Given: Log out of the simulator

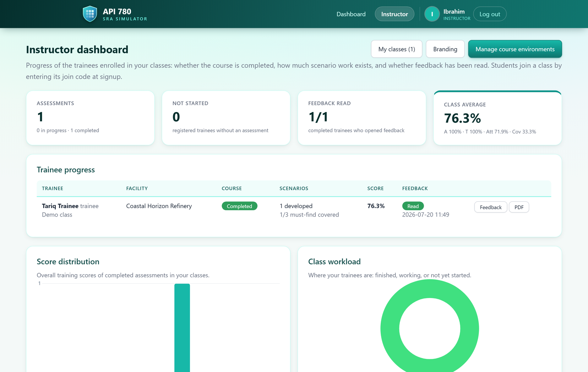Looking at the screenshot, I should point(490,14).
